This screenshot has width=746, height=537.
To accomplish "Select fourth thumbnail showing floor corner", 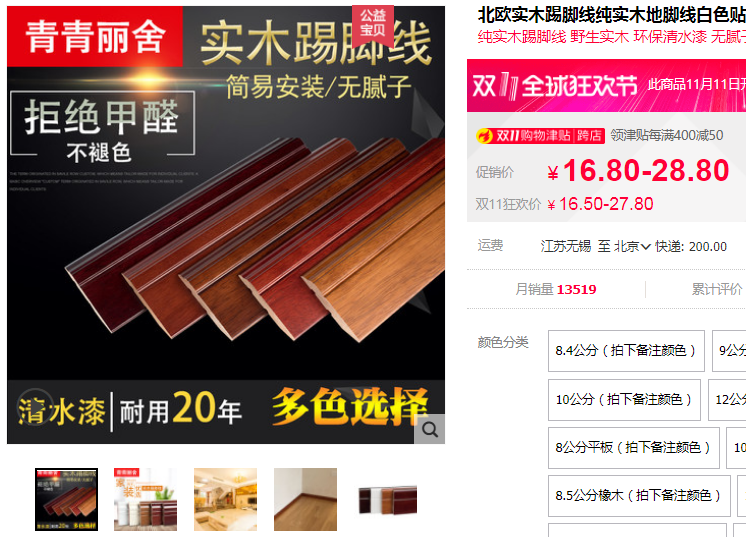I will pos(305,499).
